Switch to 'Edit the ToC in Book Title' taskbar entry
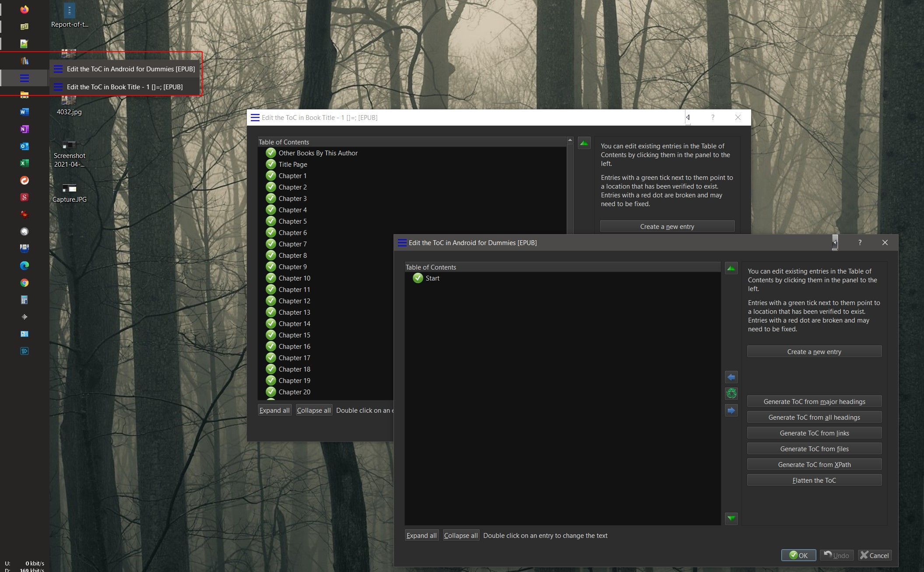 125,87
